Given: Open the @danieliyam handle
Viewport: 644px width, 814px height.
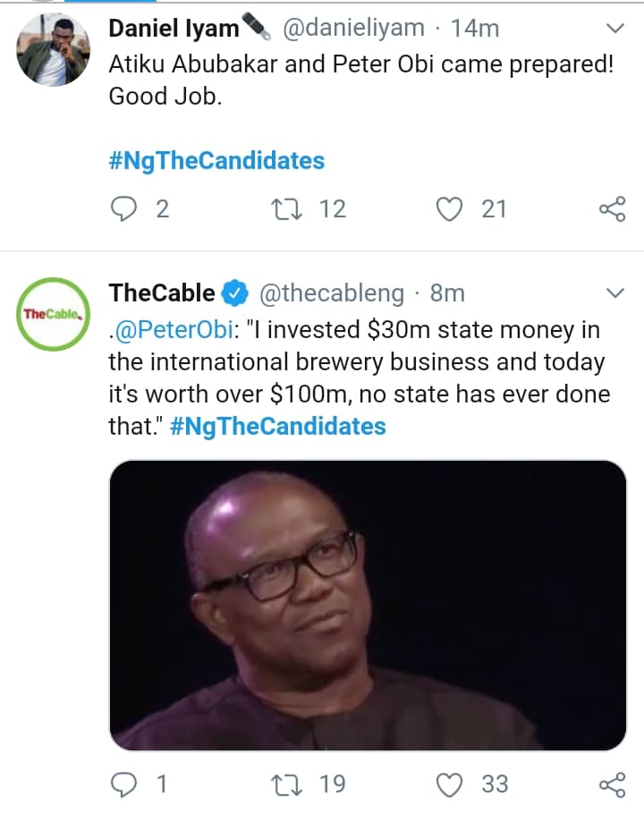Looking at the screenshot, I should click(353, 29).
